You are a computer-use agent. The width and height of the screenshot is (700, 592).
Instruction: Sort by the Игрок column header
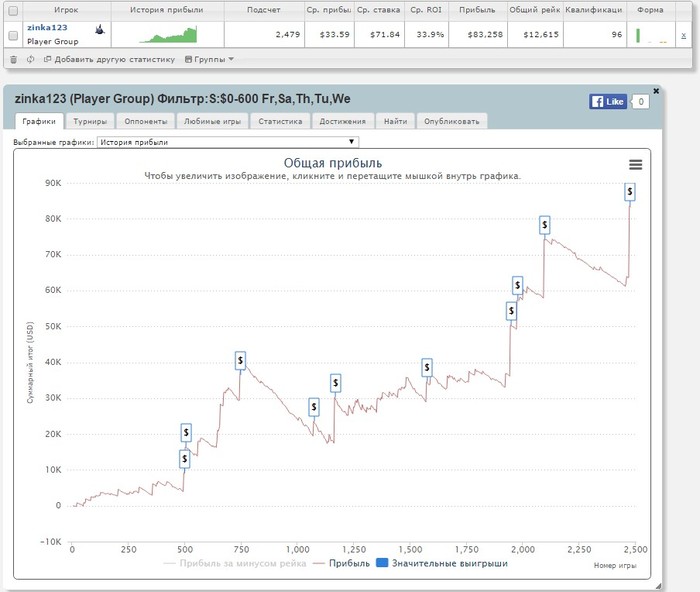pos(66,9)
